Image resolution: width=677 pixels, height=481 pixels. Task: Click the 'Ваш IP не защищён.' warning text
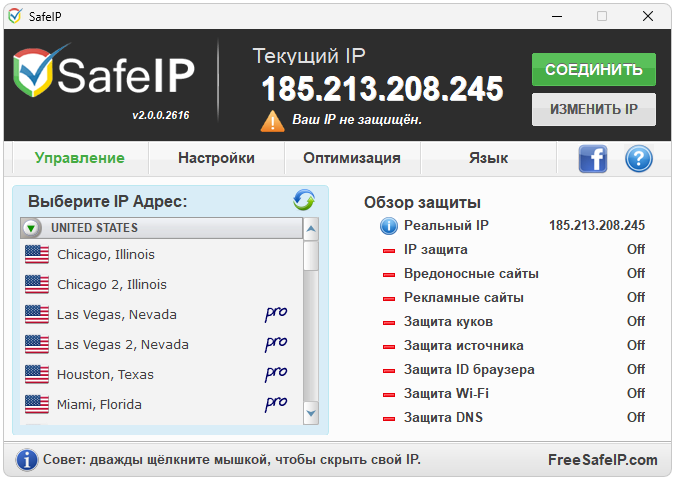[x=357, y=120]
